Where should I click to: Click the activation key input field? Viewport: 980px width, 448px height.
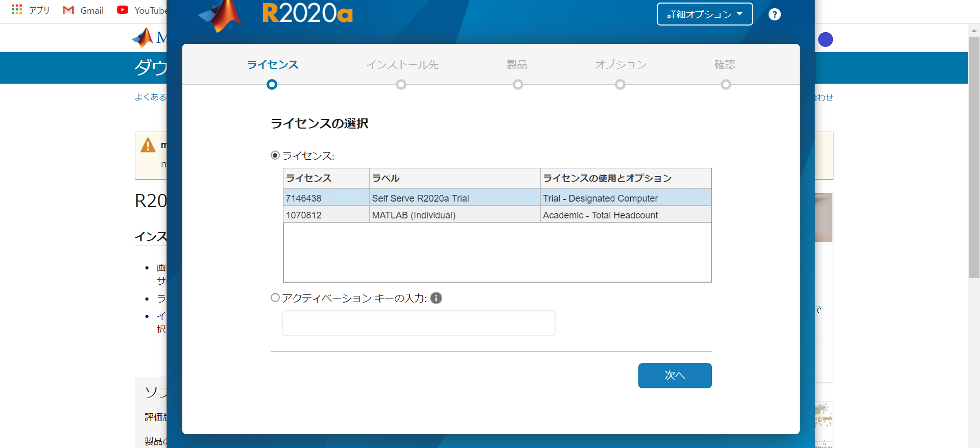(x=419, y=323)
